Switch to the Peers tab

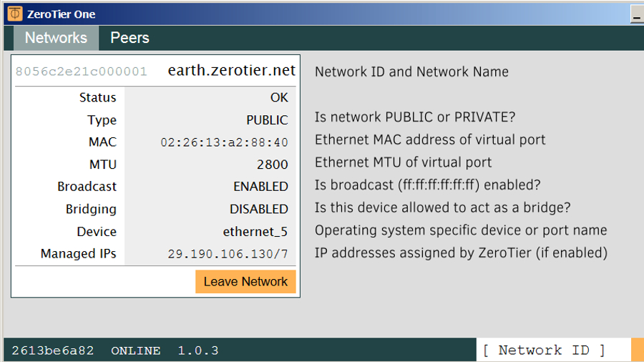tap(130, 38)
